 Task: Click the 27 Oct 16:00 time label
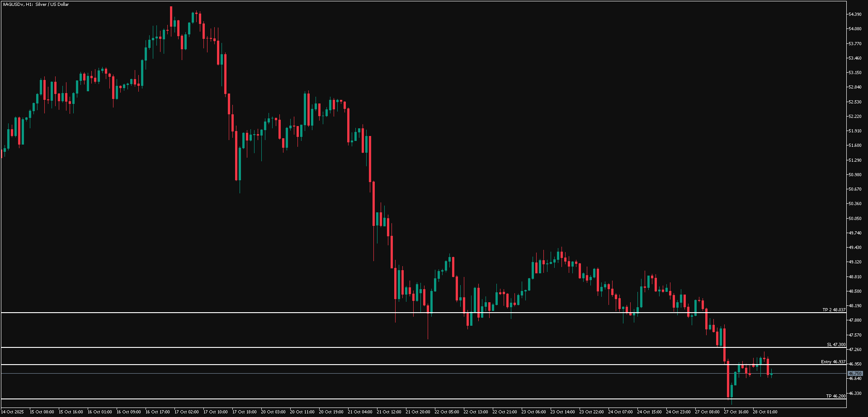click(x=736, y=412)
